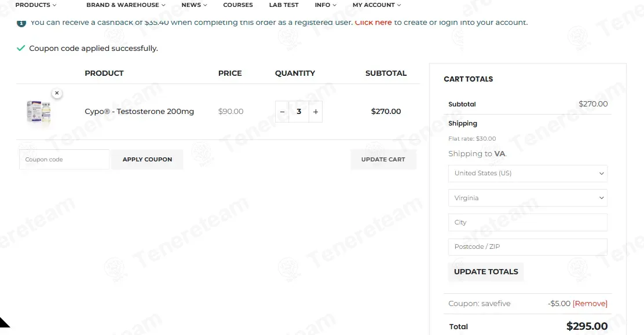644x335 pixels.
Task: Open the state dropdown Virginia
Action: (x=528, y=198)
